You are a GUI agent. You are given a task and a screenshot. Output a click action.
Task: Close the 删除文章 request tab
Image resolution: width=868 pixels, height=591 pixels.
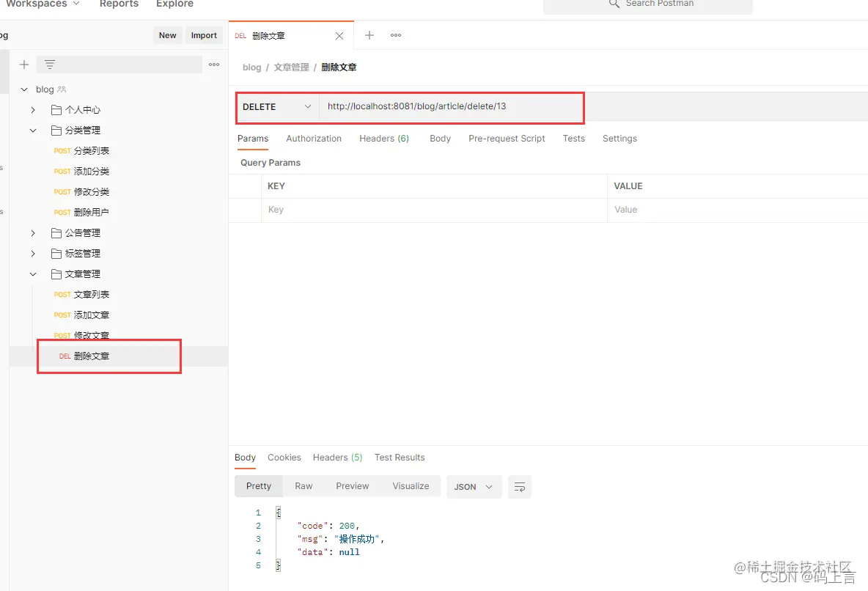339,36
